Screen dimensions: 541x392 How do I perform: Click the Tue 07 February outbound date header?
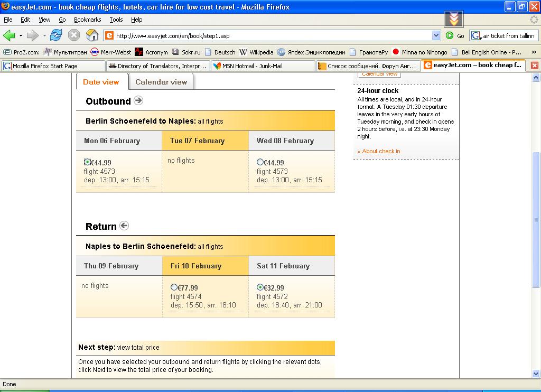pos(205,141)
